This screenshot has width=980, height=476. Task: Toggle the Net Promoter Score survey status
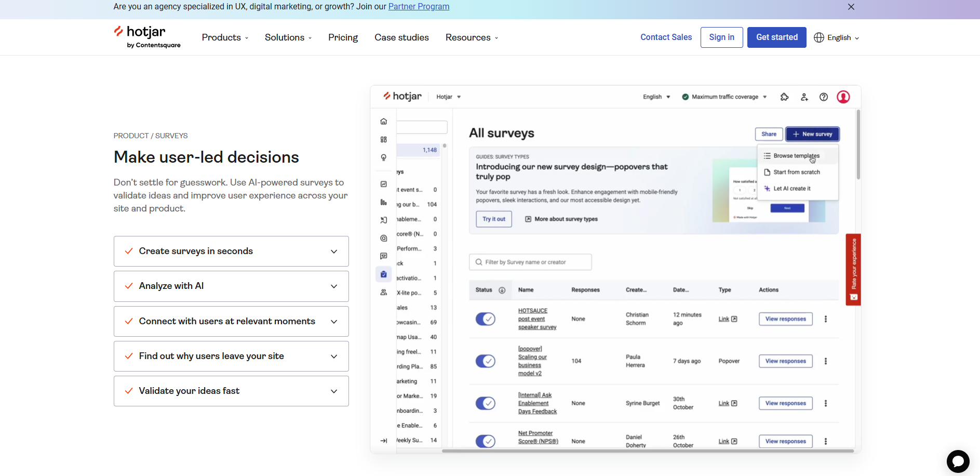tap(486, 441)
